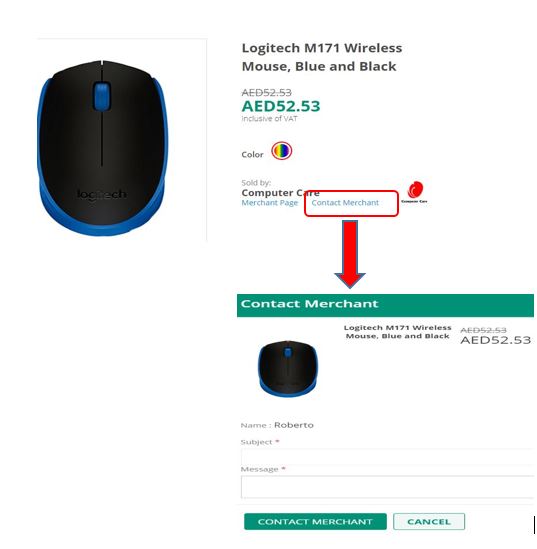Click the Inclusive of VAT note

tap(269, 119)
